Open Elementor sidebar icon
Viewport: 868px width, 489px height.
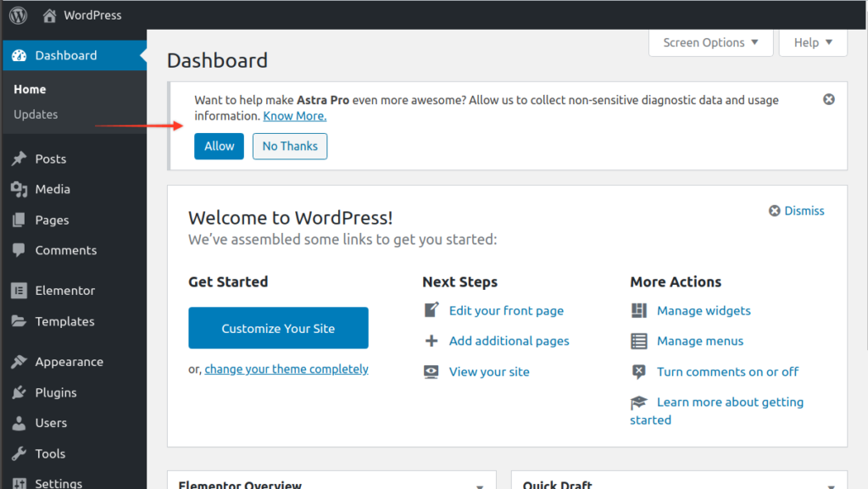(x=19, y=291)
